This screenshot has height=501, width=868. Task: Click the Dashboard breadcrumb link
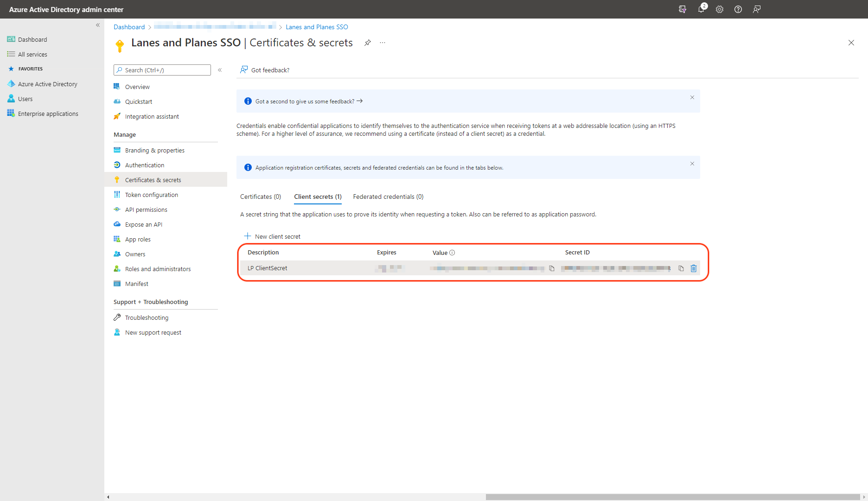point(129,27)
